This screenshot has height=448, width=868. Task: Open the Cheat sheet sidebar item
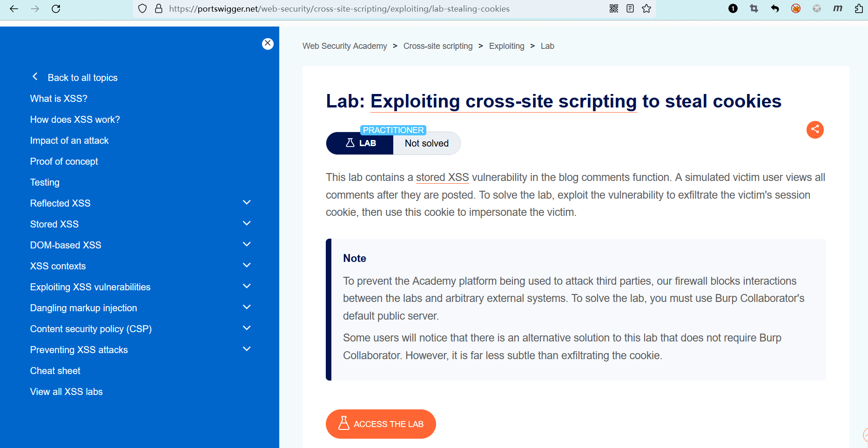click(55, 371)
